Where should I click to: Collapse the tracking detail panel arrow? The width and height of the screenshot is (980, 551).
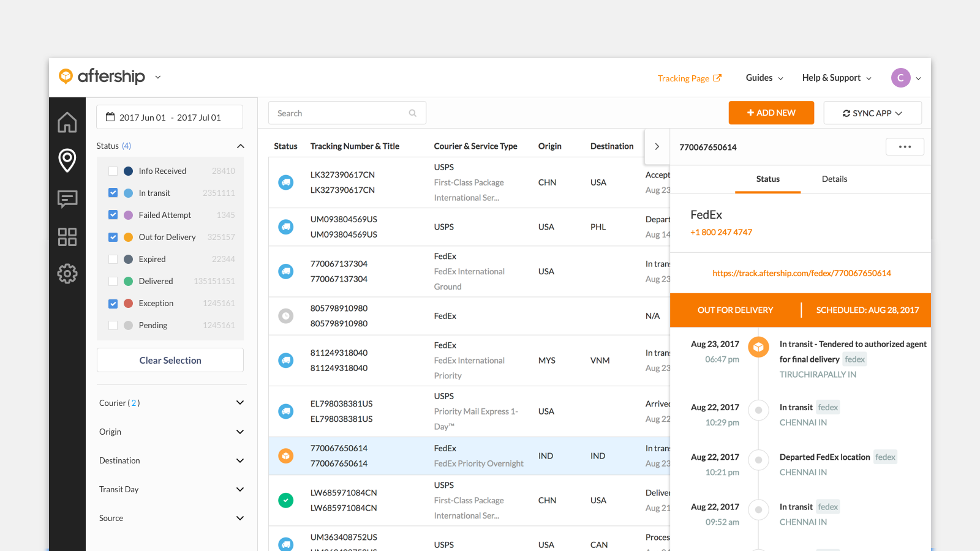[657, 146]
